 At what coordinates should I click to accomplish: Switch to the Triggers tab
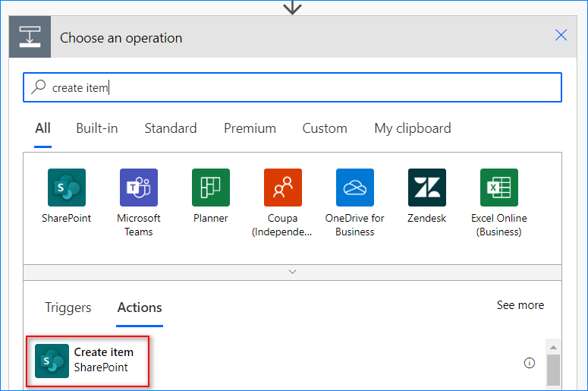[x=68, y=307]
